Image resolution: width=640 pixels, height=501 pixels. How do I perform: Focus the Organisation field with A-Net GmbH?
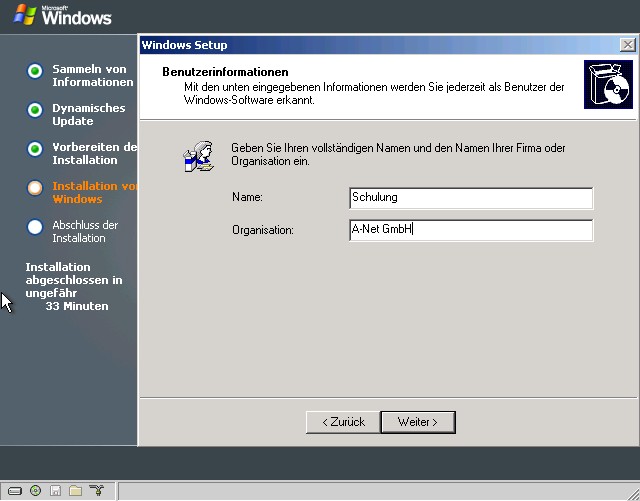471,230
